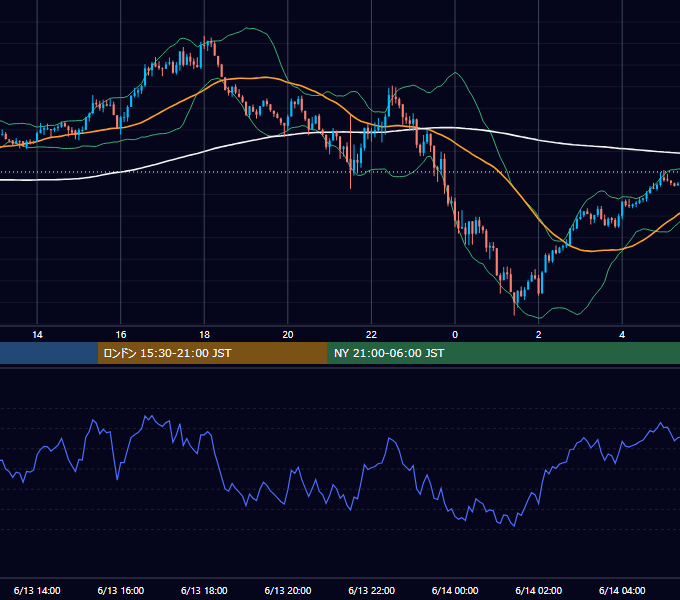Click the blue session band before London
The height and width of the screenshot is (600, 680).
(49, 353)
